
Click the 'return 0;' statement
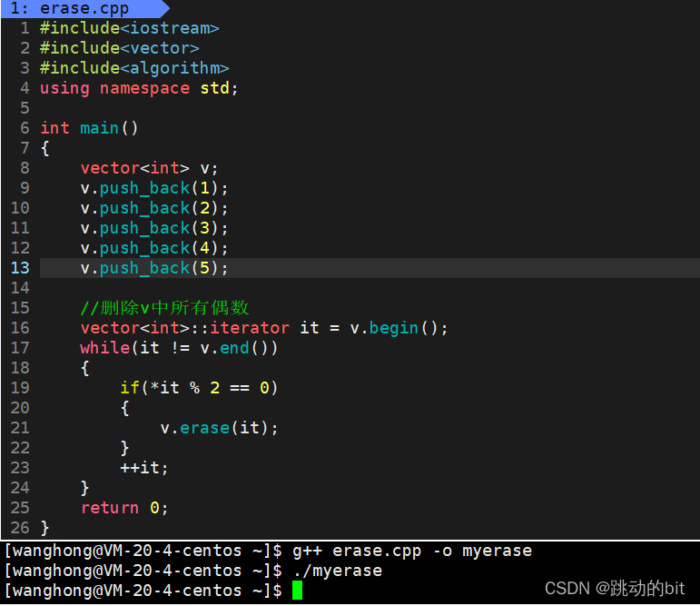pyautogui.click(x=124, y=508)
